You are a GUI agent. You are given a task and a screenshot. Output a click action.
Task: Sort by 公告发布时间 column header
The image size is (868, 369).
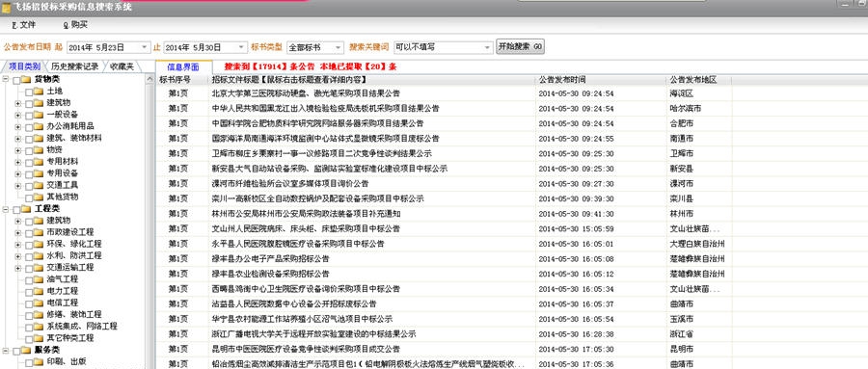point(602,80)
